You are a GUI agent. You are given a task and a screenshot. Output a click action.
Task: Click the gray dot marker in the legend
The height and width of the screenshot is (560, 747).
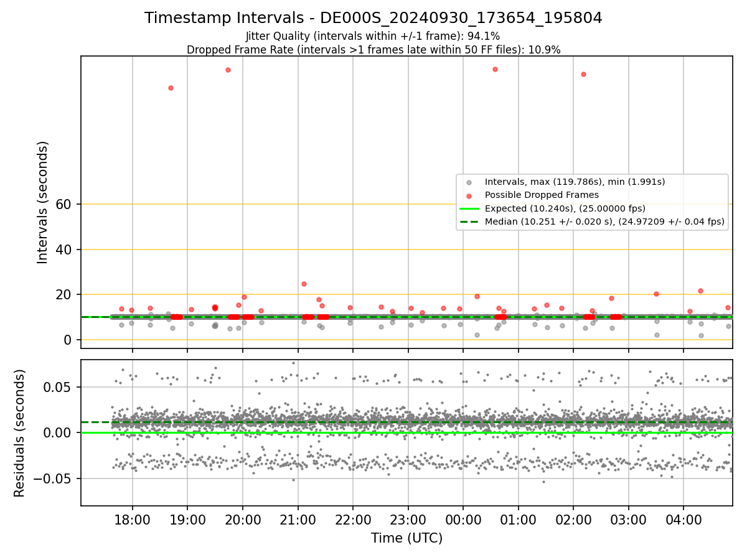(469, 182)
